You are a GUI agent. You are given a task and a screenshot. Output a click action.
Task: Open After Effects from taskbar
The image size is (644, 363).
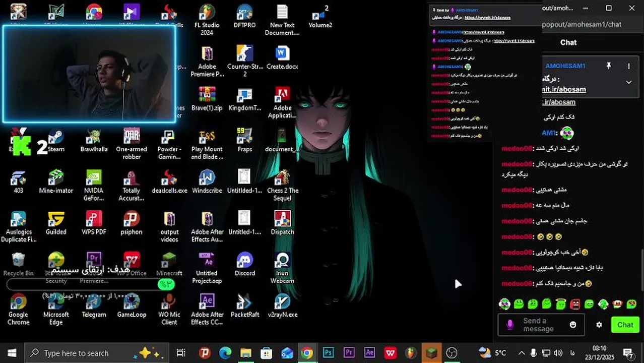pyautogui.click(x=369, y=353)
